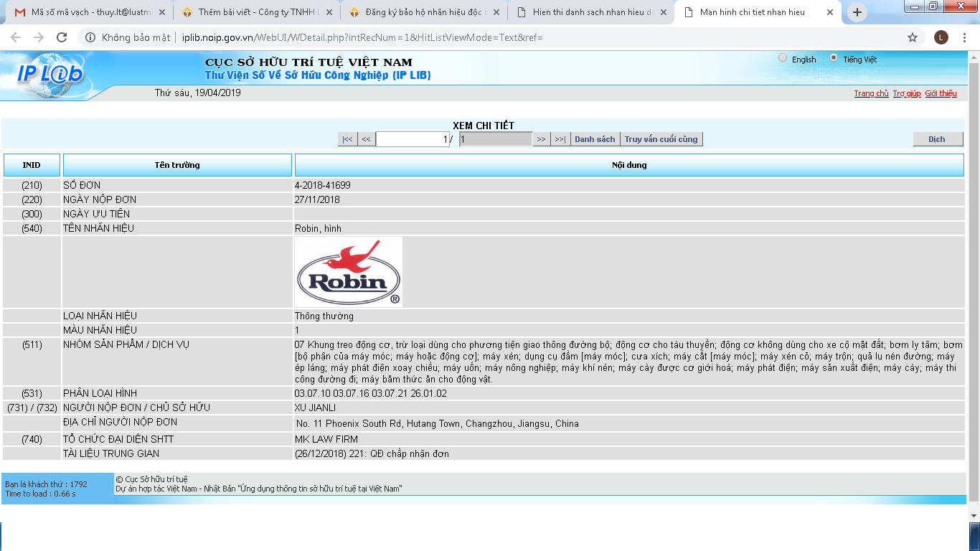Open the Giới thiệu link
Image resolution: width=980 pixels, height=551 pixels.
point(941,93)
